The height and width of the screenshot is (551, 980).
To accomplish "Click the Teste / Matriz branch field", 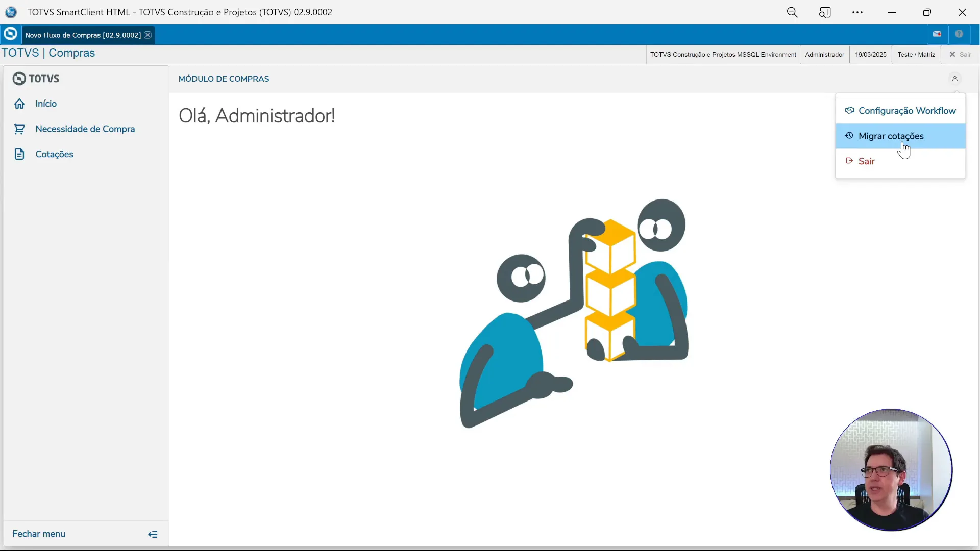I will coord(916,54).
